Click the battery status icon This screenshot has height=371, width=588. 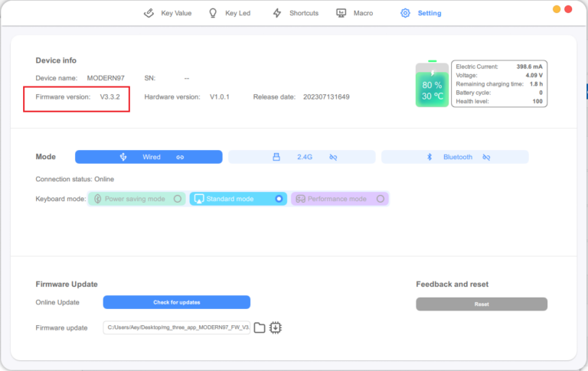tap(432, 85)
